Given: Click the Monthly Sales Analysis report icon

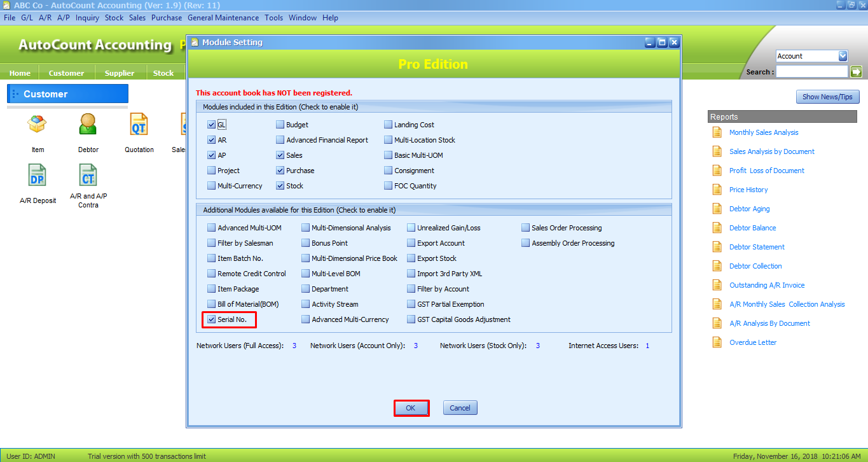Looking at the screenshot, I should tap(717, 132).
